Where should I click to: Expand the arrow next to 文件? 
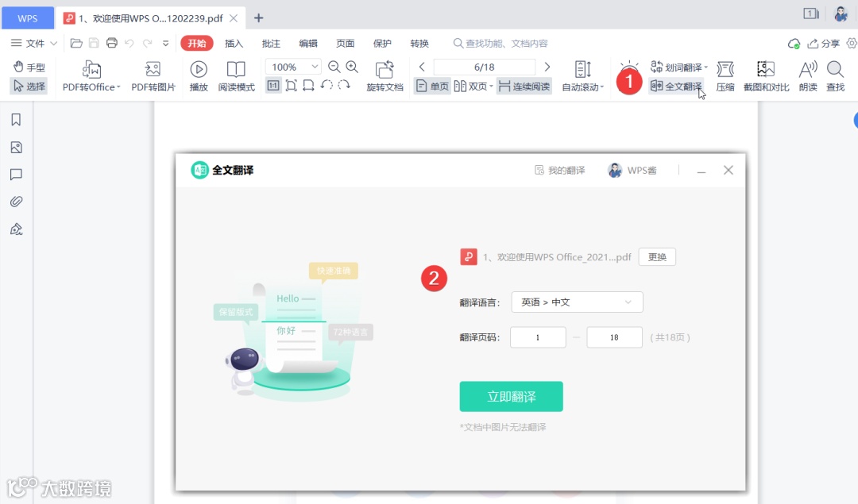(x=54, y=43)
